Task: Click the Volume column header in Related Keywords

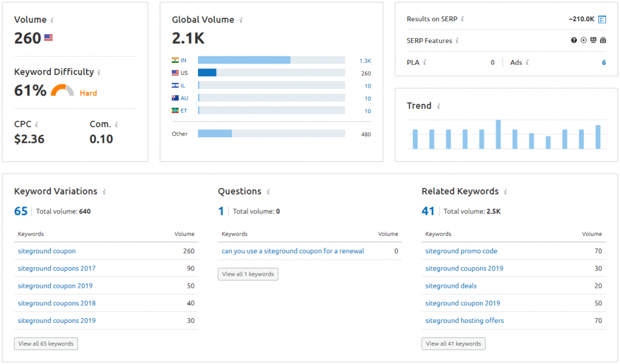Action: [592, 234]
